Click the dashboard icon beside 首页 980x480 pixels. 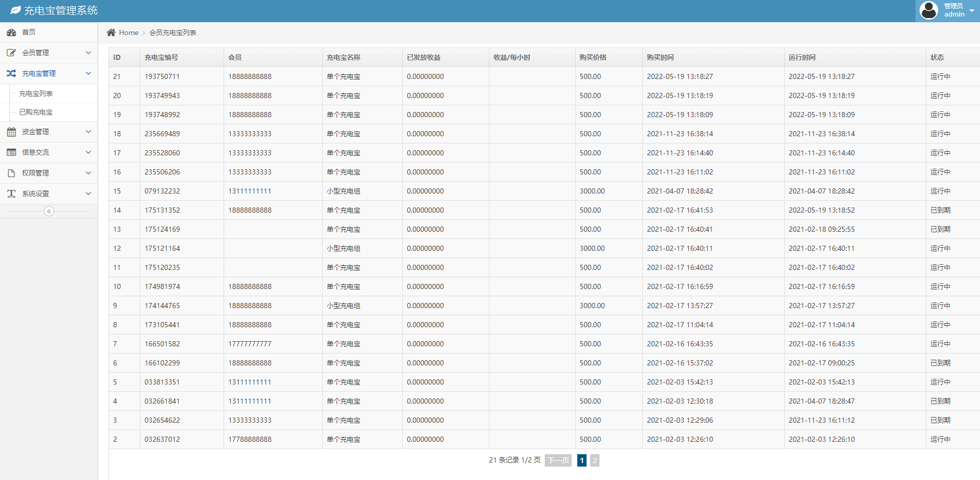point(11,33)
